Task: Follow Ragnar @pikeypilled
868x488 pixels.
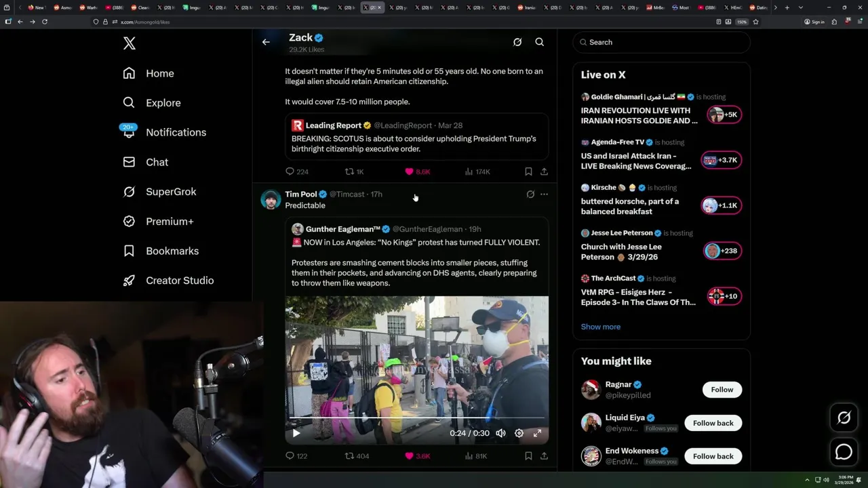Action: coord(722,390)
